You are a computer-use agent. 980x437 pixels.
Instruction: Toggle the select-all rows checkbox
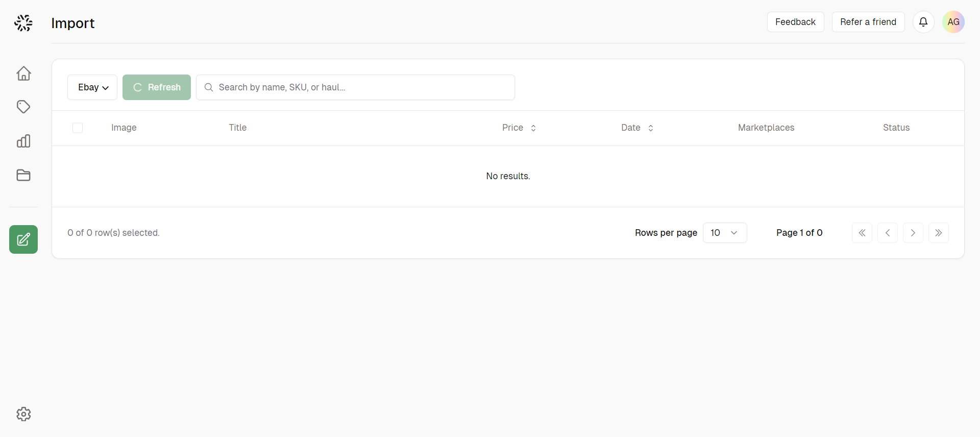click(x=78, y=128)
